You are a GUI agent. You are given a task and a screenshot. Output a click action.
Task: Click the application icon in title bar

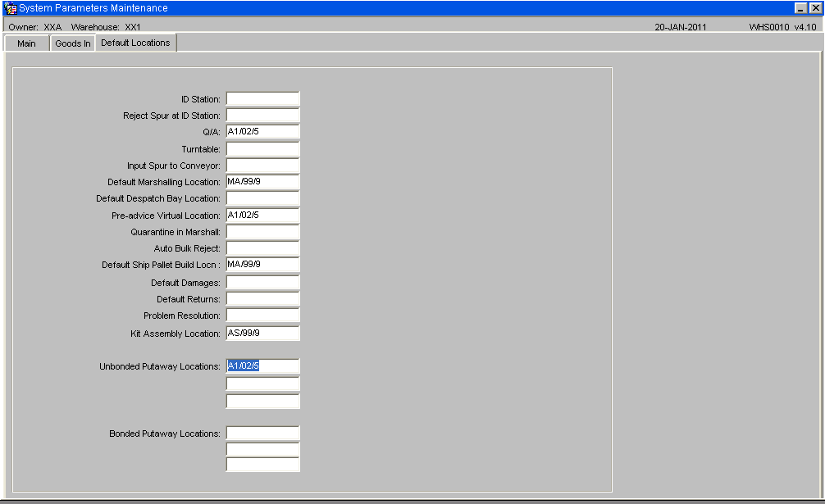[x=10, y=8]
